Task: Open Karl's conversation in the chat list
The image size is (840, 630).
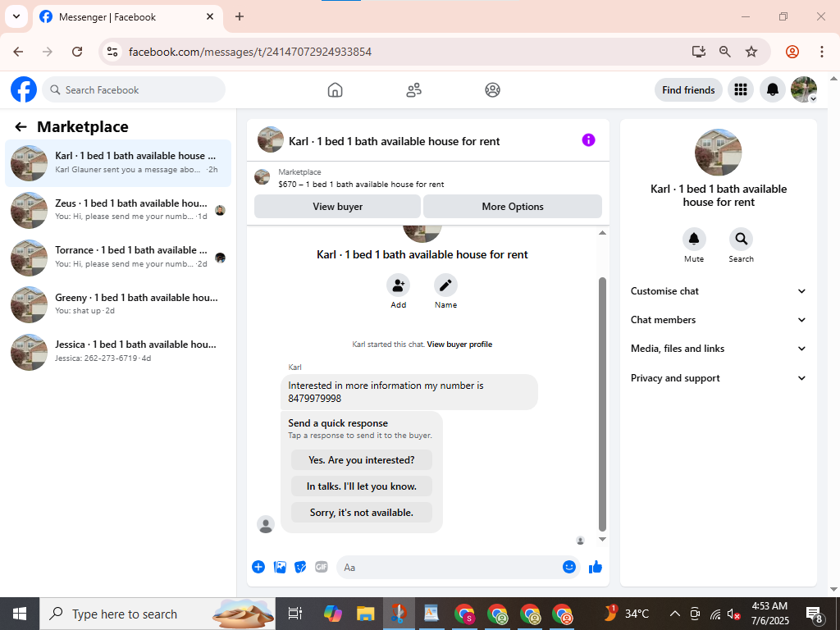Action: (x=118, y=163)
